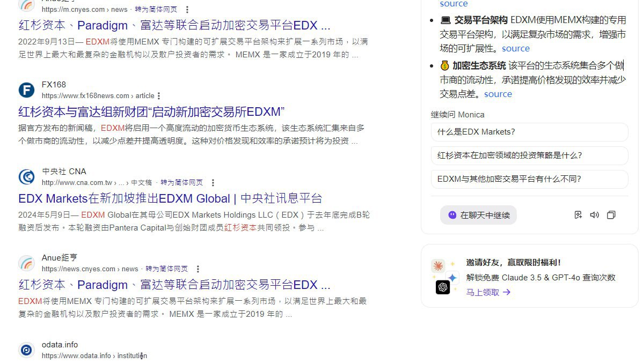Click the Anue鉅亨 favicon above news.cnyes.com

26,263
